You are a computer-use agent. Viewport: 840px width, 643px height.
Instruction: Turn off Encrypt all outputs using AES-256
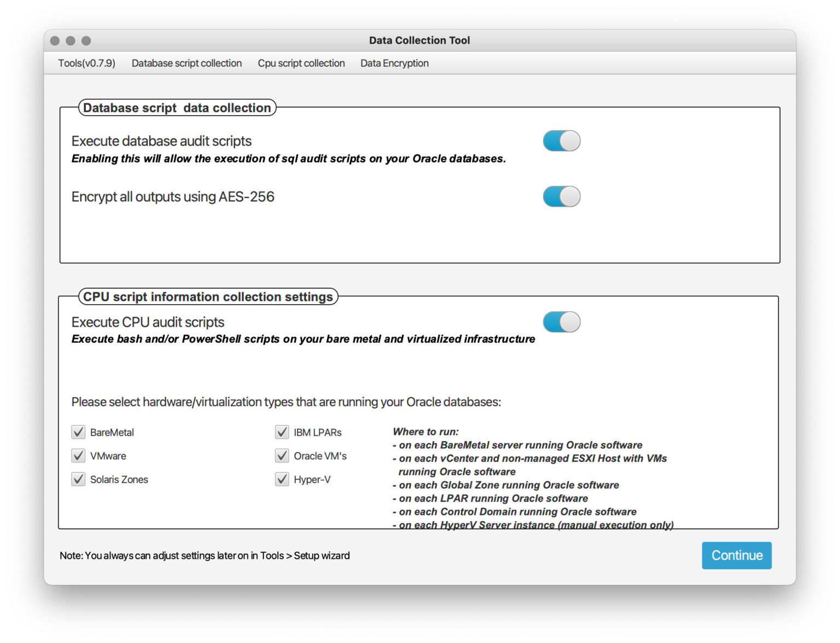[x=561, y=196]
